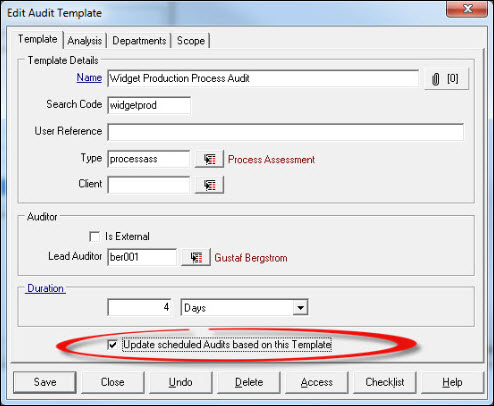Image resolution: width=494 pixels, height=406 pixels.
Task: Tick the Is External checkbox
Action: pos(95,237)
